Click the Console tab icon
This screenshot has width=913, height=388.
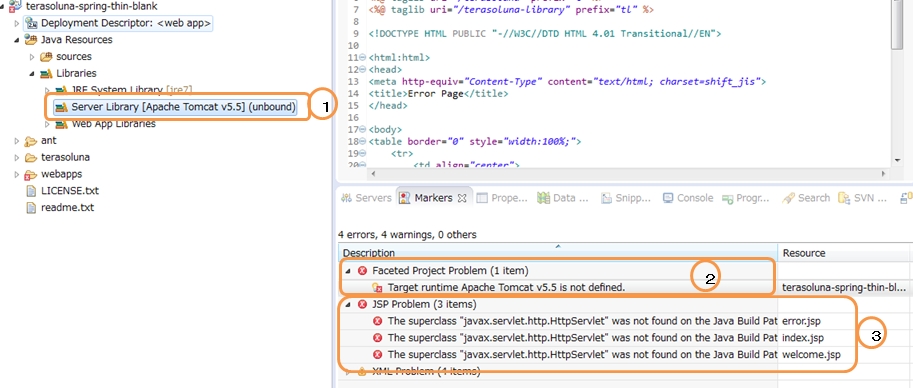(x=668, y=198)
